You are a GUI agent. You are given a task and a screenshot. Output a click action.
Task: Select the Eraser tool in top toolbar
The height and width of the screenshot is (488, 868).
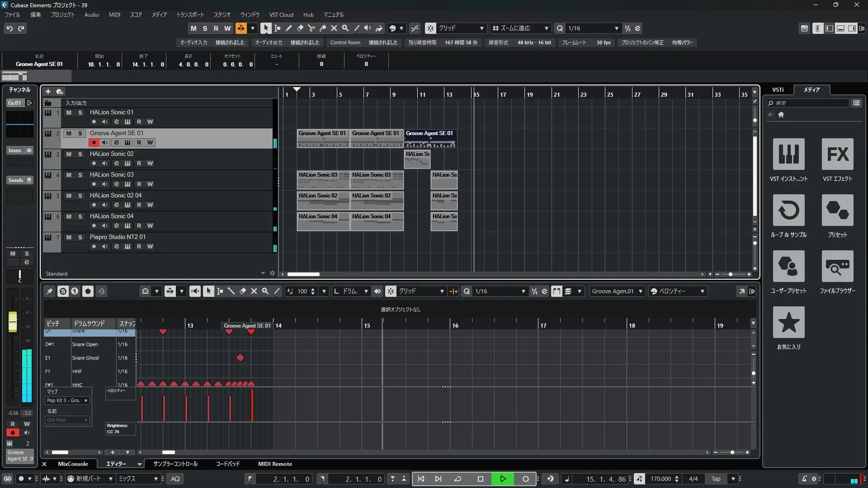point(300,28)
